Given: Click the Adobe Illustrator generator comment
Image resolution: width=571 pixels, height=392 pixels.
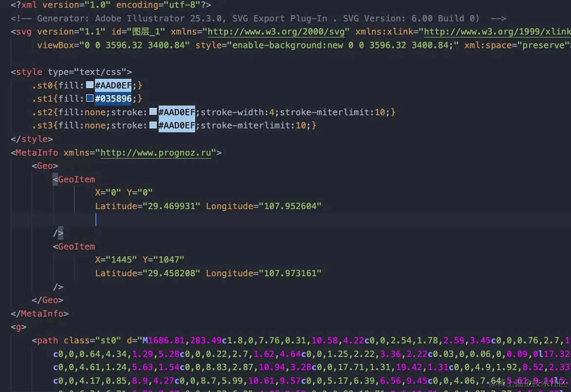Looking at the screenshot, I should click(258, 18).
